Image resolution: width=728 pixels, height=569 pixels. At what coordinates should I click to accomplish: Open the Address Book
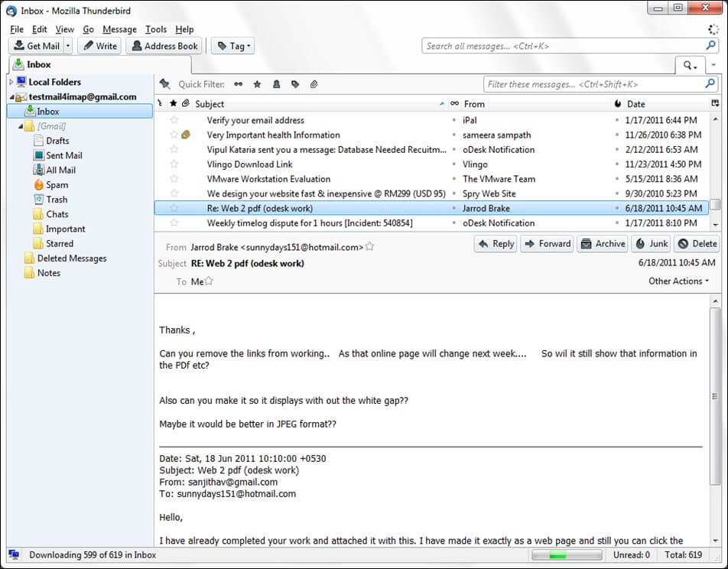point(164,46)
